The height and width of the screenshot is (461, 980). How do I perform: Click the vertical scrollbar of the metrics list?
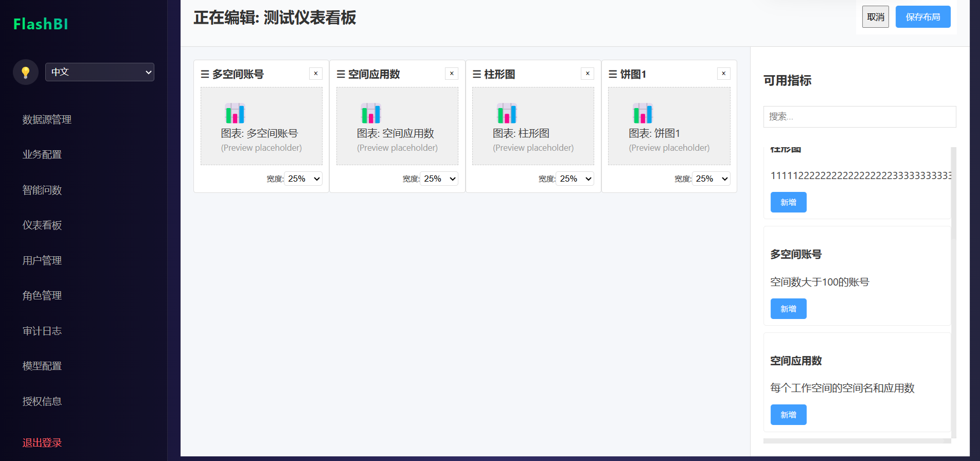[953, 288]
